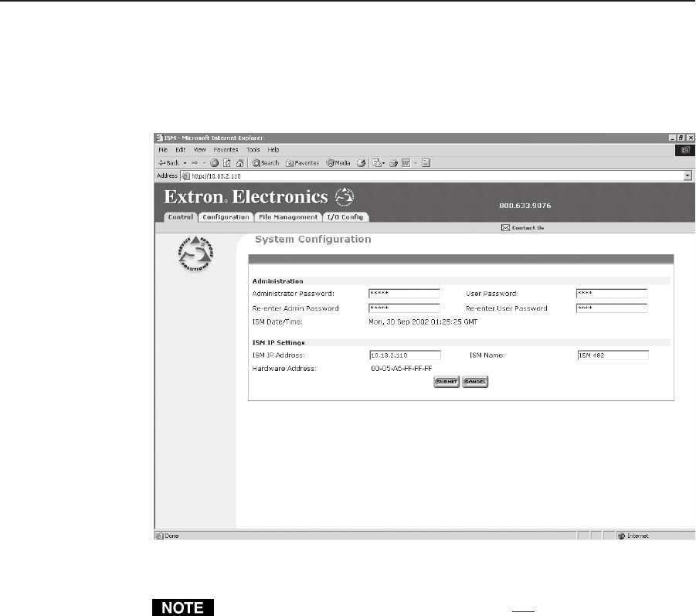The height and width of the screenshot is (616, 696).
Task: Click the Cancel button
Action: pos(475,382)
